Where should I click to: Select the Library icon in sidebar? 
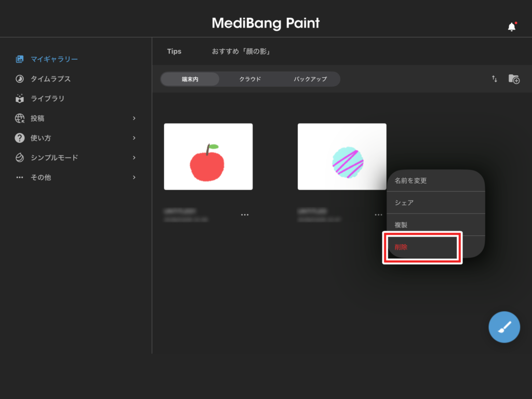click(x=20, y=99)
